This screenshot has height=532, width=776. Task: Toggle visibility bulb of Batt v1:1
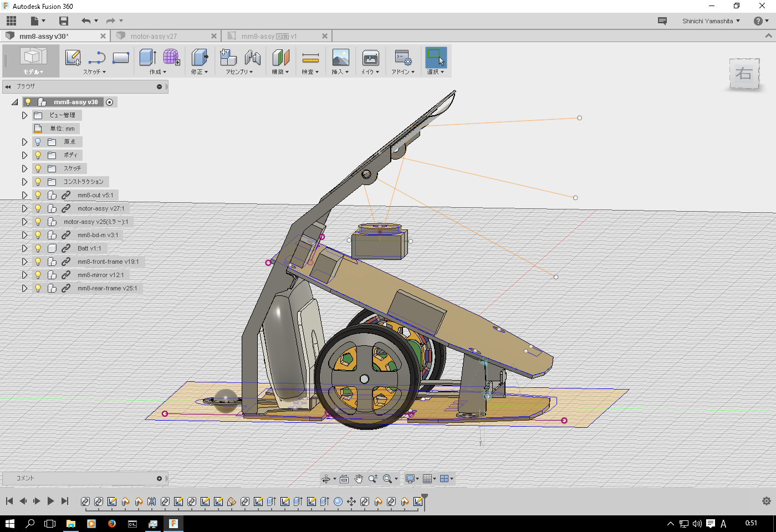38,248
